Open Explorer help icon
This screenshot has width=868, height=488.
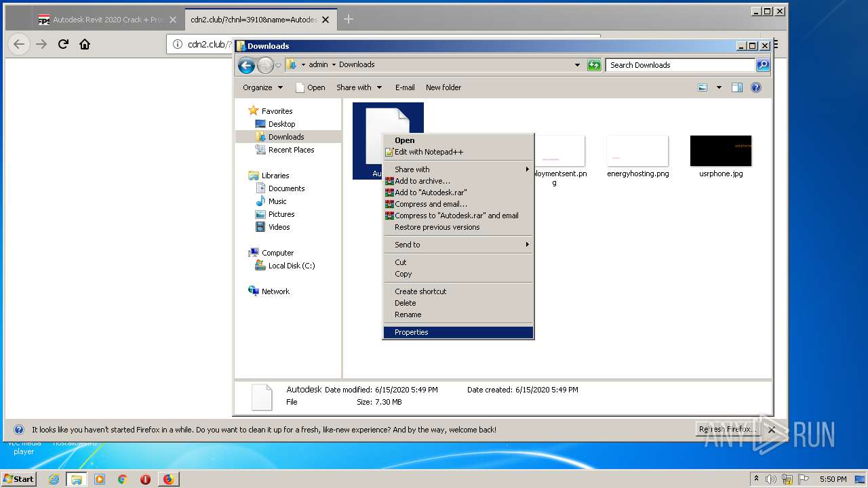click(x=756, y=87)
